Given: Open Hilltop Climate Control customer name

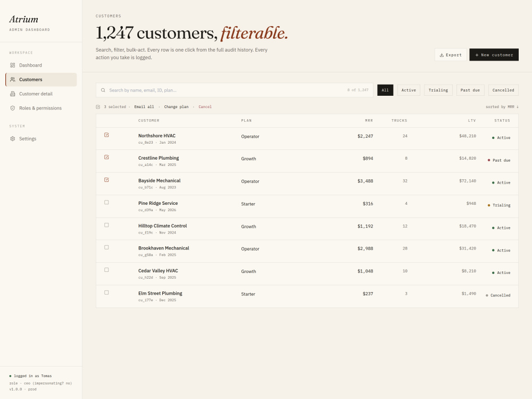Looking at the screenshot, I should pyautogui.click(x=162, y=226).
